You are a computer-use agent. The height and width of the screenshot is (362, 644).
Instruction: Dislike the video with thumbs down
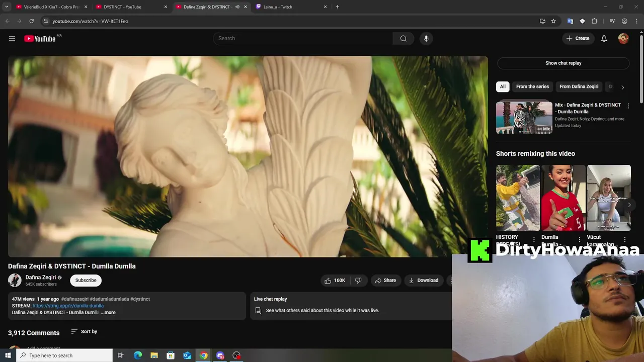(x=358, y=281)
